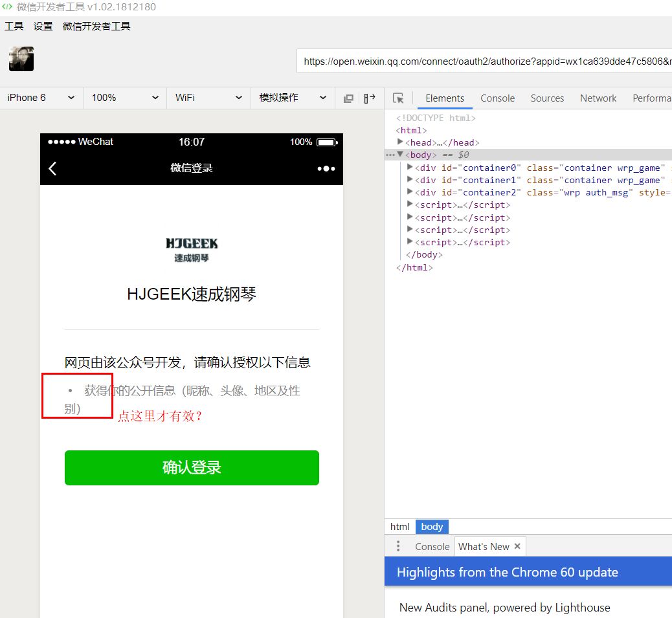Expand the second script node

[410, 217]
